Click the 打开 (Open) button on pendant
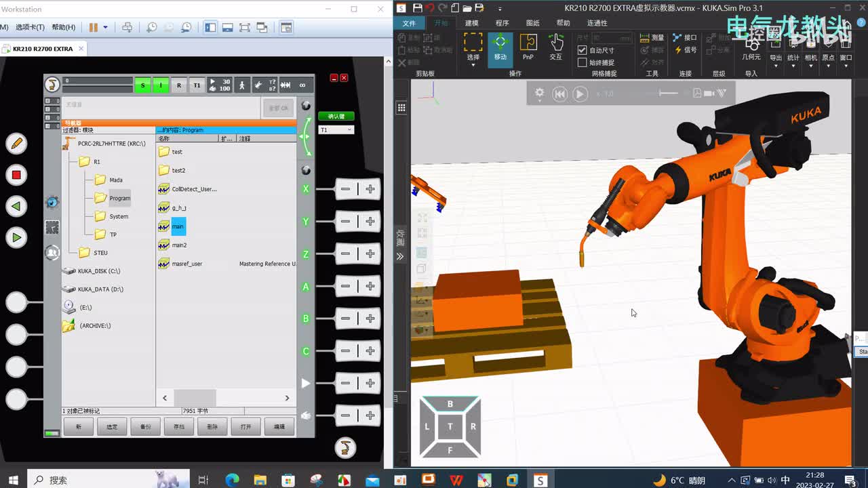 pyautogui.click(x=245, y=426)
